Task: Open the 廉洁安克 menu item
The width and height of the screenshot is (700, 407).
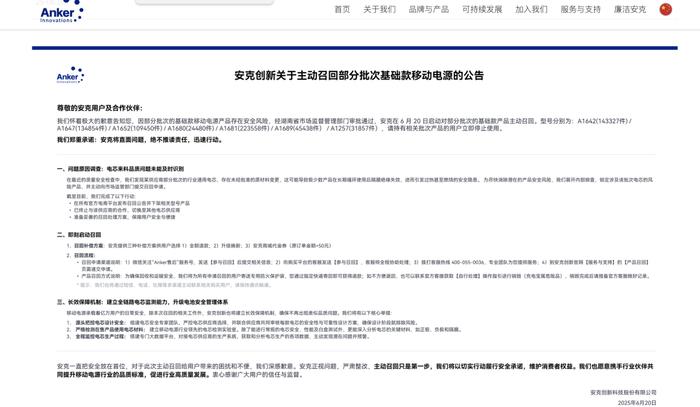Action: 630,9
